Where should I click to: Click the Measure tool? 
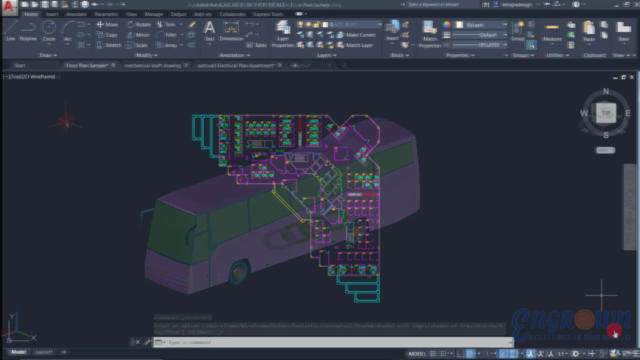click(x=552, y=31)
